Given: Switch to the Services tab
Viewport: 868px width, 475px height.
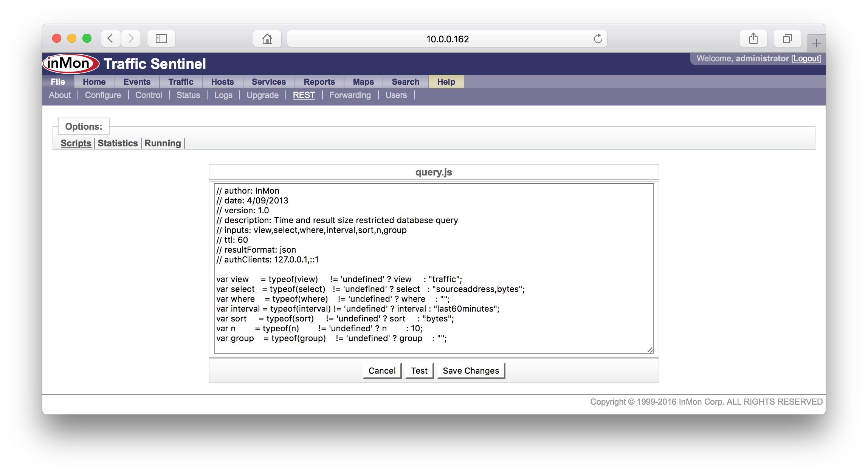Looking at the screenshot, I should click(269, 82).
